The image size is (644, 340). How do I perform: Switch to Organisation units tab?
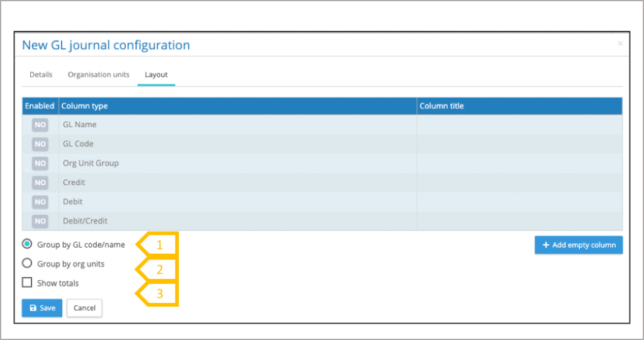[99, 75]
